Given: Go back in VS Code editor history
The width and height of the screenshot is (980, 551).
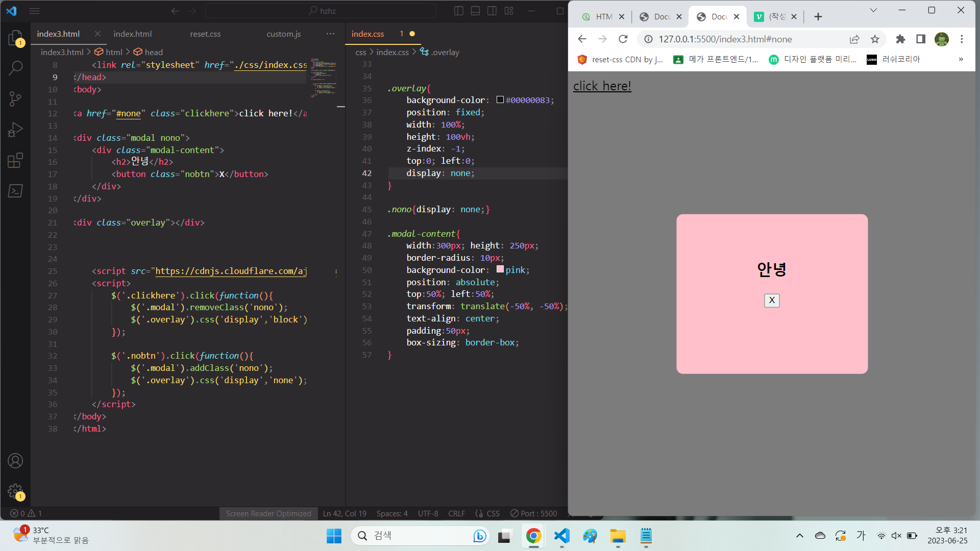Looking at the screenshot, I should click(175, 11).
